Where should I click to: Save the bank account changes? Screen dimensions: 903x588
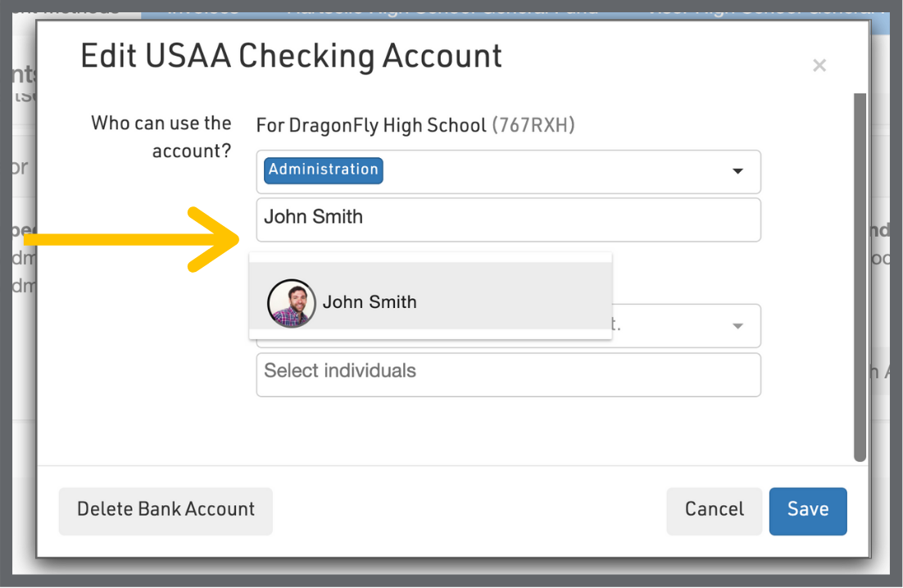coord(807,511)
